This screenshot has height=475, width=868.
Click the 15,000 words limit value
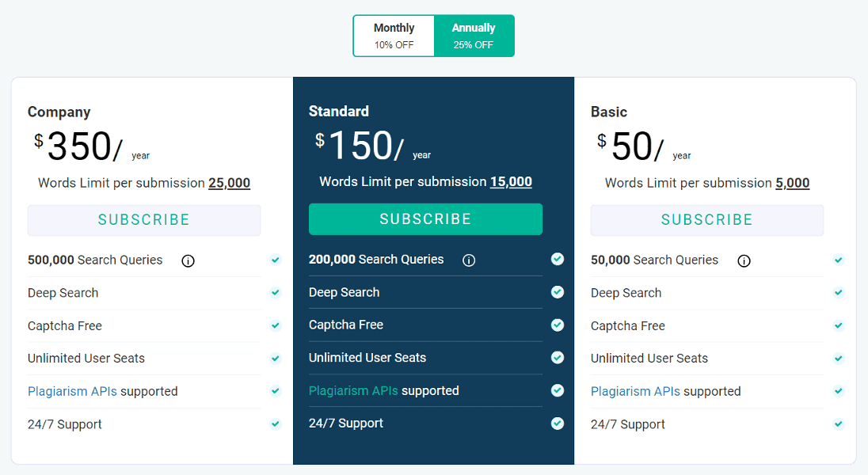pyautogui.click(x=511, y=181)
